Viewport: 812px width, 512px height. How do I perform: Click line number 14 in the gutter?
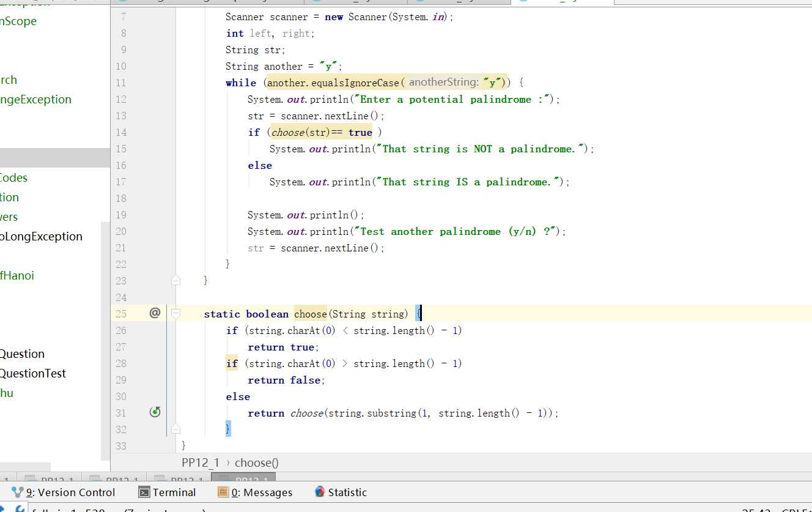pos(120,132)
